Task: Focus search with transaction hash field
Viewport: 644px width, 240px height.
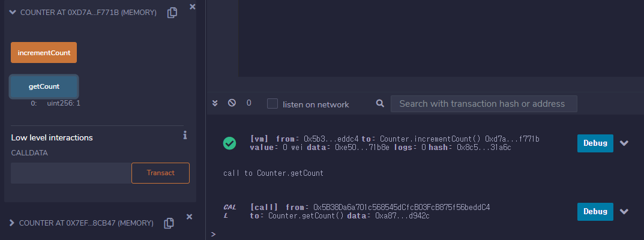Action: click(x=484, y=104)
